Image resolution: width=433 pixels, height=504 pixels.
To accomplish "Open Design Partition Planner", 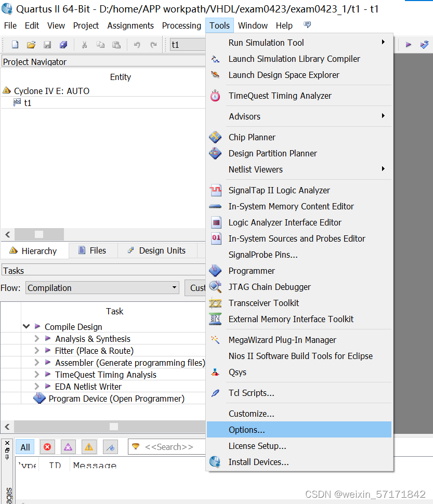I will coord(299,153).
